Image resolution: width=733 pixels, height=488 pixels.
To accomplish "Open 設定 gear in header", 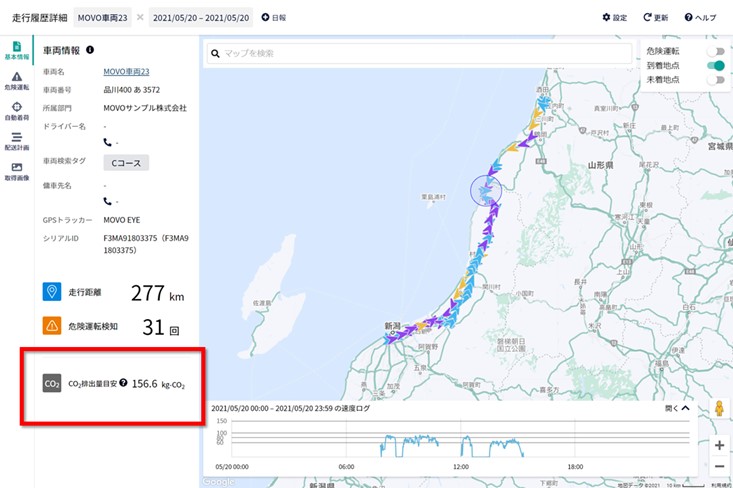I will pos(614,18).
